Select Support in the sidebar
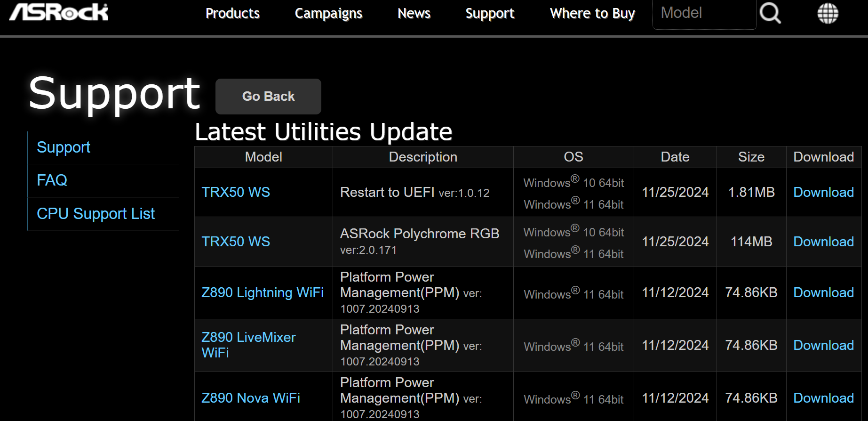Image resolution: width=868 pixels, height=421 pixels. pyautogui.click(x=64, y=147)
